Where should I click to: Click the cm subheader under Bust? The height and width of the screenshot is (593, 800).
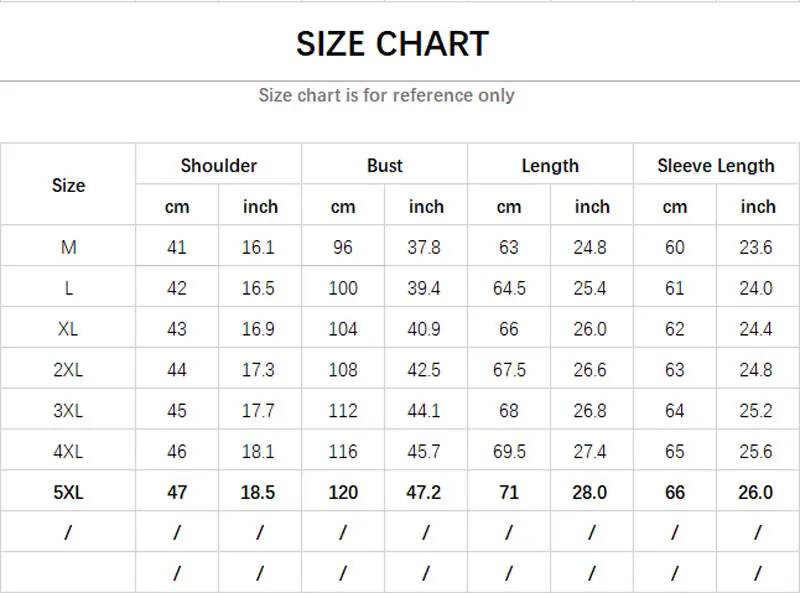[x=343, y=207]
